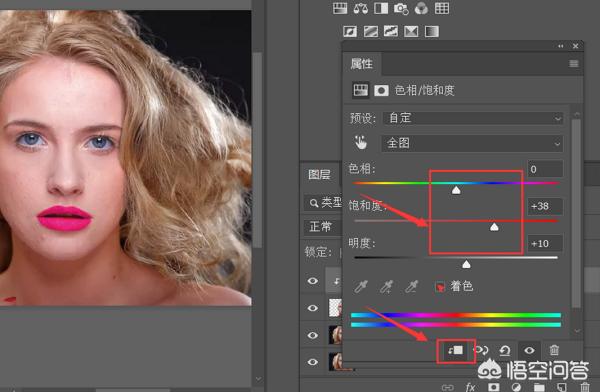Create new adjustment layer from Layers footer
600x392 pixels.
(516, 387)
